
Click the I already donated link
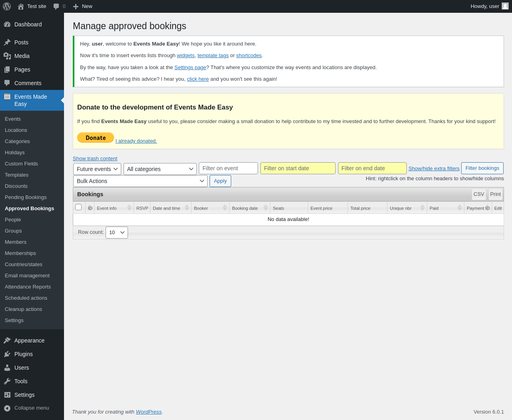point(136,141)
